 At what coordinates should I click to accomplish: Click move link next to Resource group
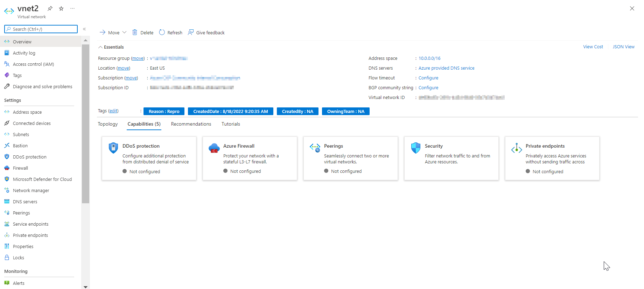(138, 58)
